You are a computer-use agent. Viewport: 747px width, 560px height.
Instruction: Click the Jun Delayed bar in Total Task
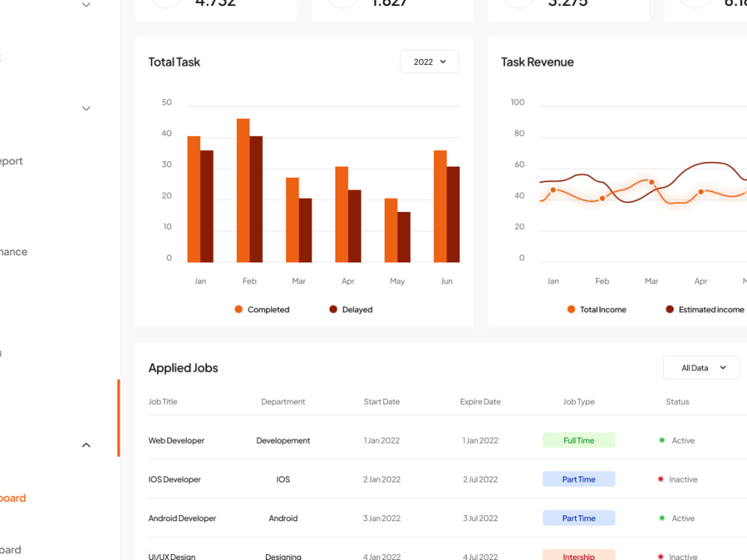(453, 214)
